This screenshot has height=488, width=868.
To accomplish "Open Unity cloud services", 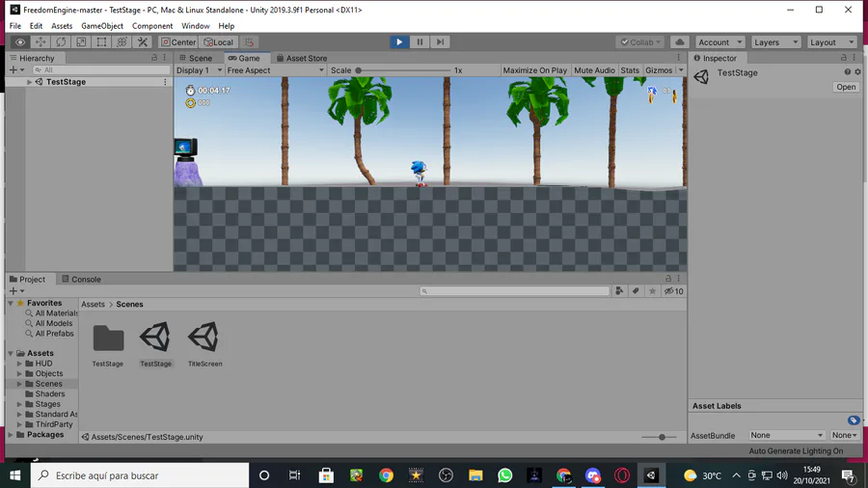I will tap(680, 42).
